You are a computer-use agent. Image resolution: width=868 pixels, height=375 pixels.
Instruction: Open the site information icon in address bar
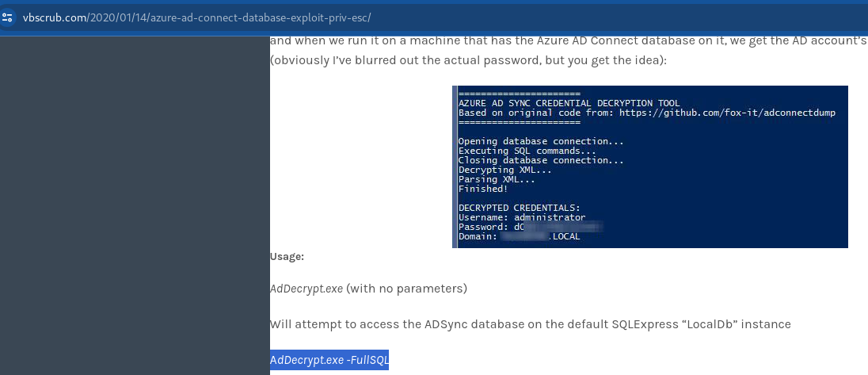click(x=7, y=17)
